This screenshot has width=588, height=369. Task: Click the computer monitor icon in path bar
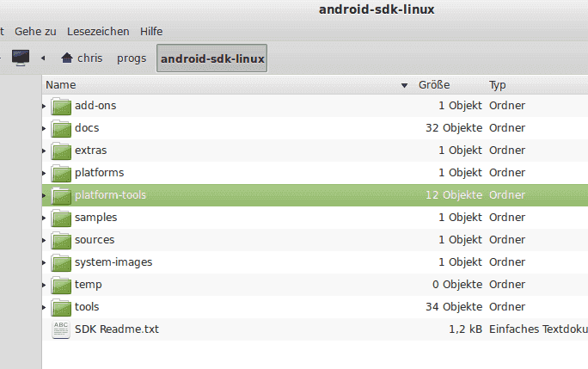(21, 58)
